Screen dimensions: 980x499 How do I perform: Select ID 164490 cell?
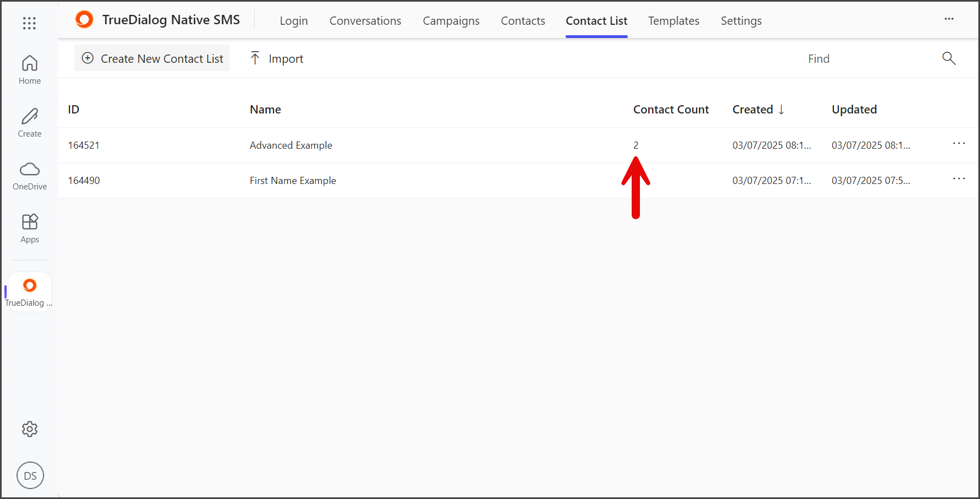pyautogui.click(x=84, y=181)
